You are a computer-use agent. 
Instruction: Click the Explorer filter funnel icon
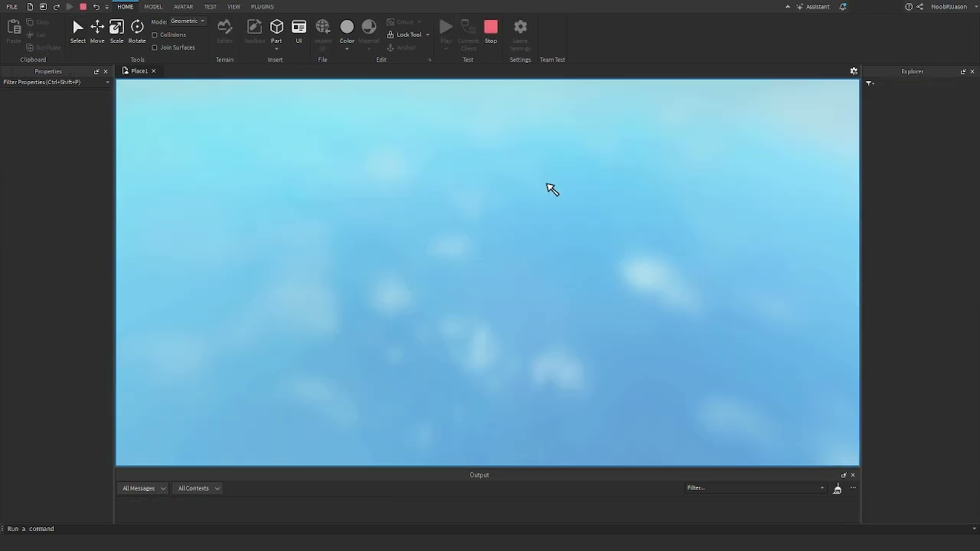870,83
